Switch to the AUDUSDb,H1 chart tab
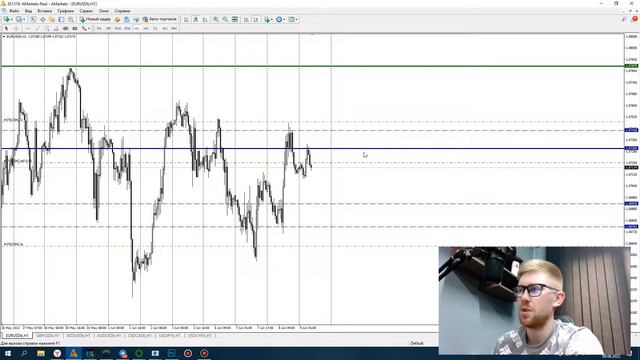 [109, 336]
